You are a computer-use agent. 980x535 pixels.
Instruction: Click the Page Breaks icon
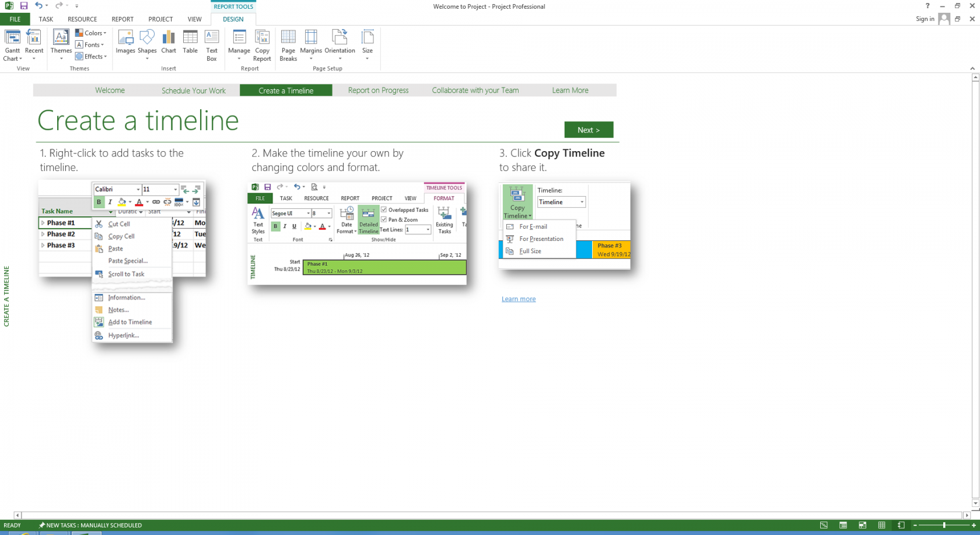pos(288,44)
